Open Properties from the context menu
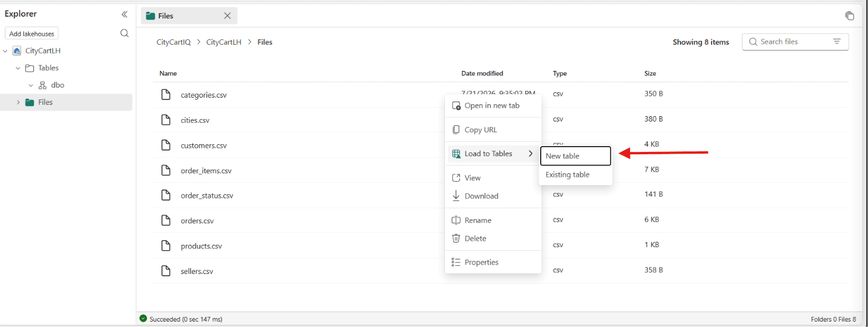The image size is (868, 327). click(x=493, y=262)
